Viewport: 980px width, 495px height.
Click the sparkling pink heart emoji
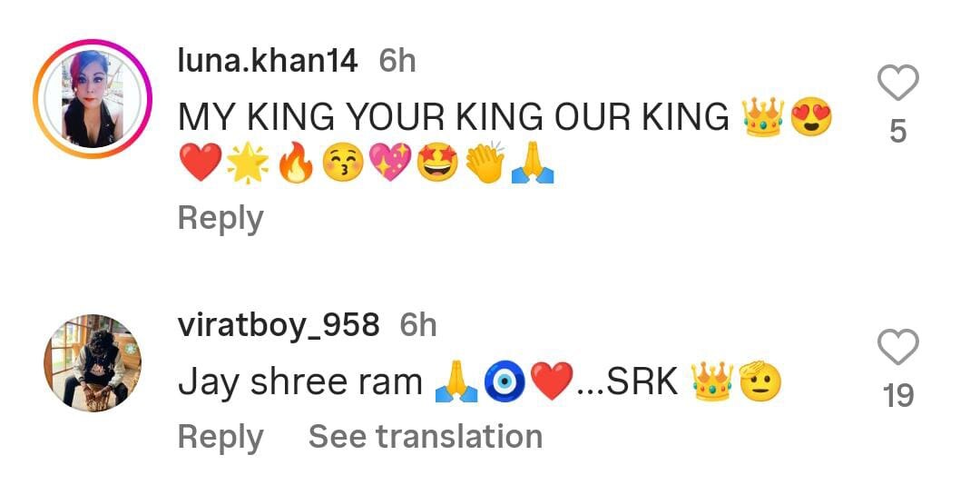tap(390, 162)
